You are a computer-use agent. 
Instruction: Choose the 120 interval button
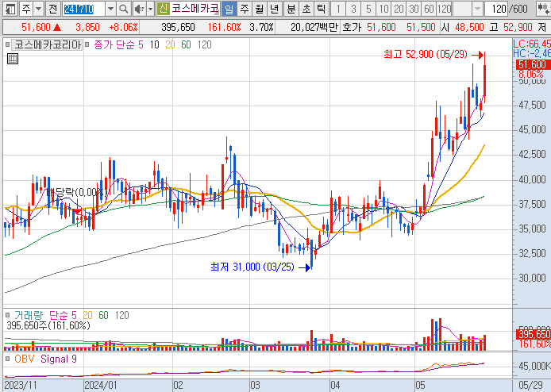(x=444, y=9)
